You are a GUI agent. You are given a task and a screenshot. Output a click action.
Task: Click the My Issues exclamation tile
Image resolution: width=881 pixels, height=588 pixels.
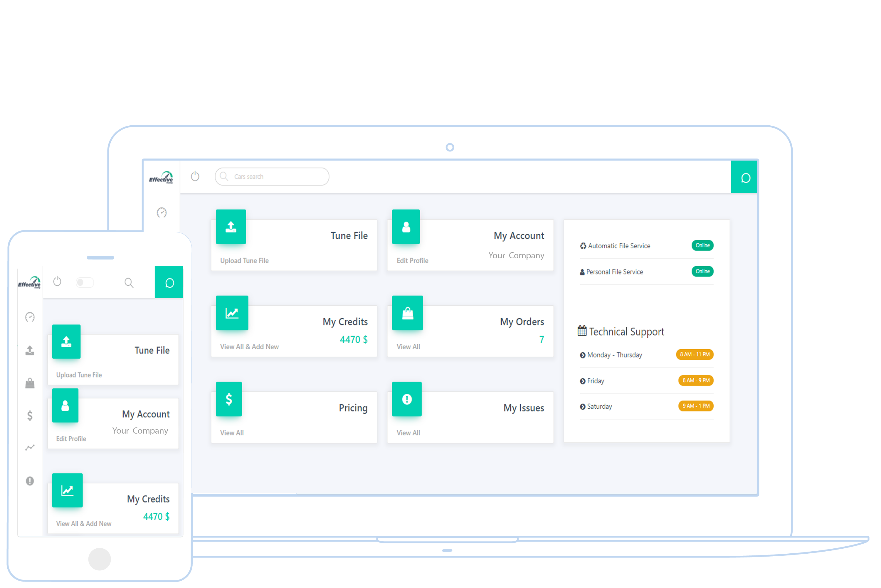(407, 399)
